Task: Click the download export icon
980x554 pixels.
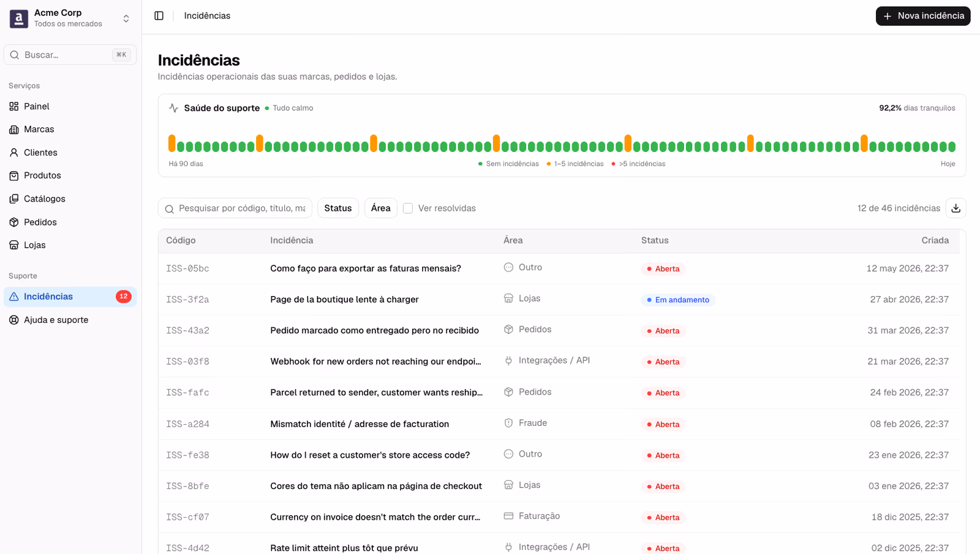Action: tap(956, 208)
